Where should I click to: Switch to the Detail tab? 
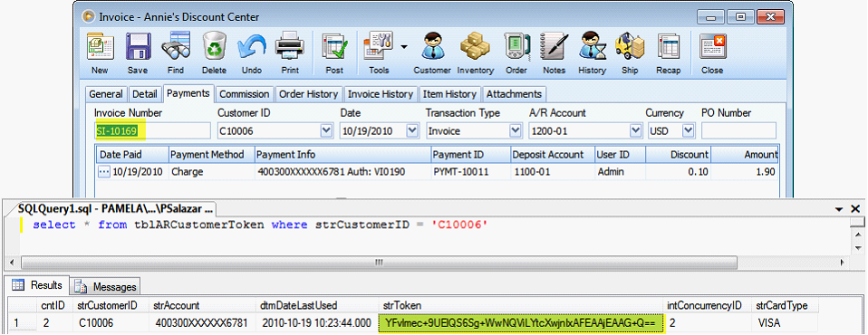(144, 94)
